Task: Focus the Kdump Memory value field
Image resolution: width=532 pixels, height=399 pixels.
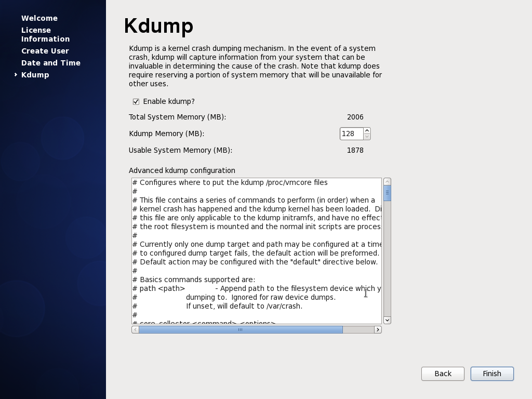Action: [x=351, y=134]
